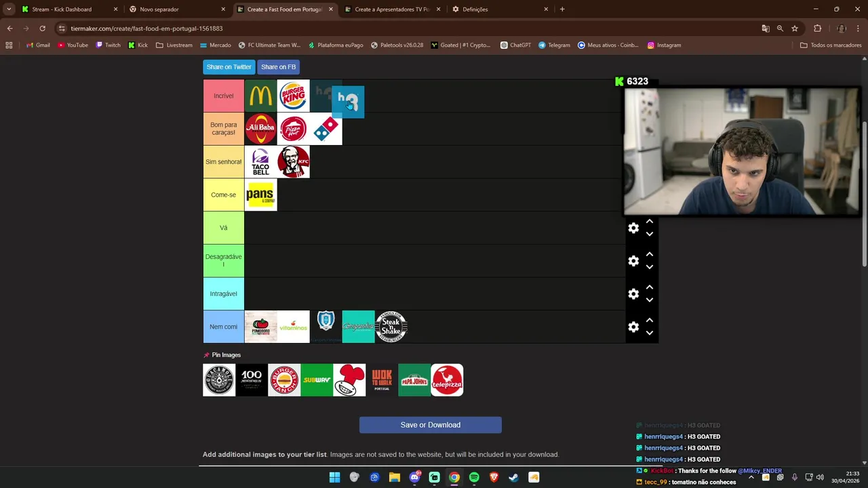
Task: Open the Twitch bookmark
Action: pyautogui.click(x=108, y=45)
